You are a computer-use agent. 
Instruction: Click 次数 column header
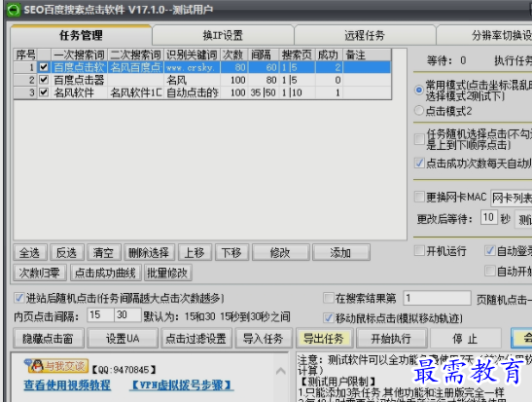(234, 55)
